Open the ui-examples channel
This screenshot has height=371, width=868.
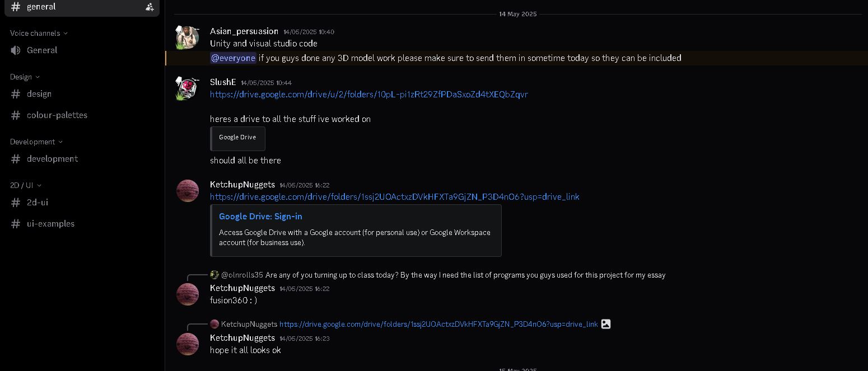pyautogui.click(x=50, y=224)
